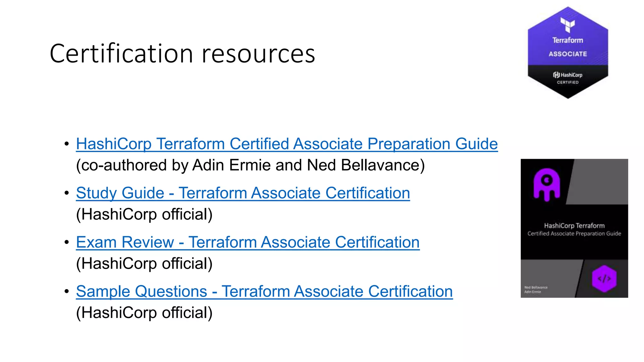Click the 'Terraform' word on the purple badge
The image size is (644, 362).
point(568,40)
